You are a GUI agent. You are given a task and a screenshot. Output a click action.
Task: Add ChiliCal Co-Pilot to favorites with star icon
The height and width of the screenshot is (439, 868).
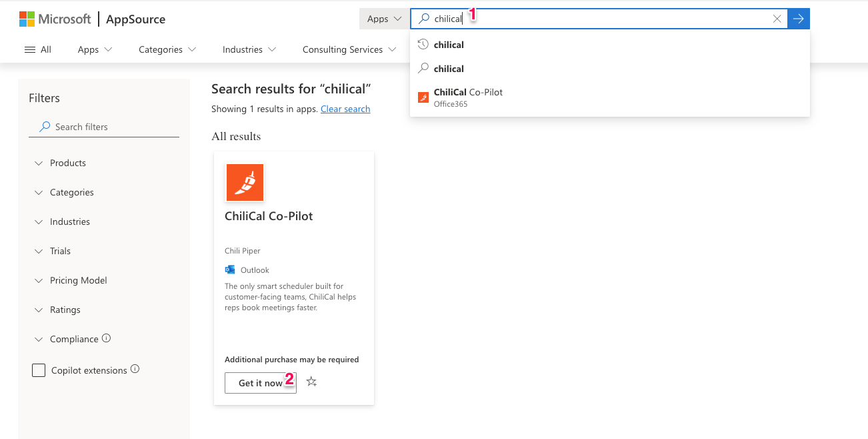click(x=311, y=382)
